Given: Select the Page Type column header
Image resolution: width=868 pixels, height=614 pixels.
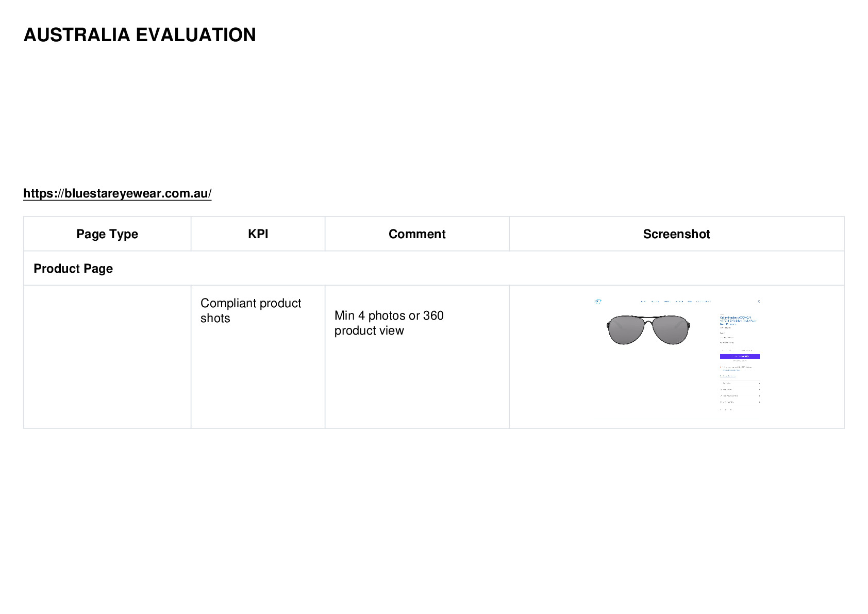Looking at the screenshot, I should point(107,234).
